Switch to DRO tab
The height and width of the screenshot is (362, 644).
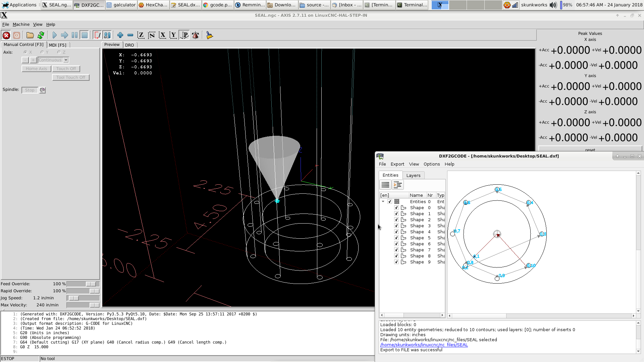[129, 45]
